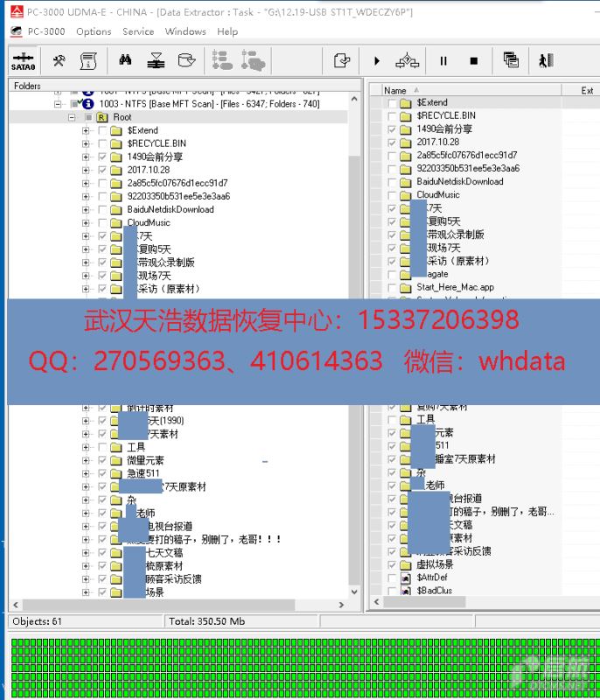Check the CloudMusic box in right list
Screen dimensions: 600x700
pyautogui.click(x=392, y=194)
